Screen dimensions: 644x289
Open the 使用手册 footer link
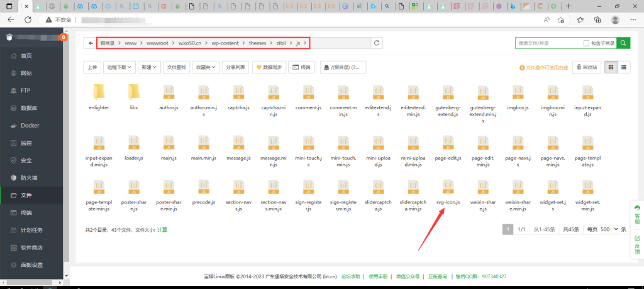[378, 276]
